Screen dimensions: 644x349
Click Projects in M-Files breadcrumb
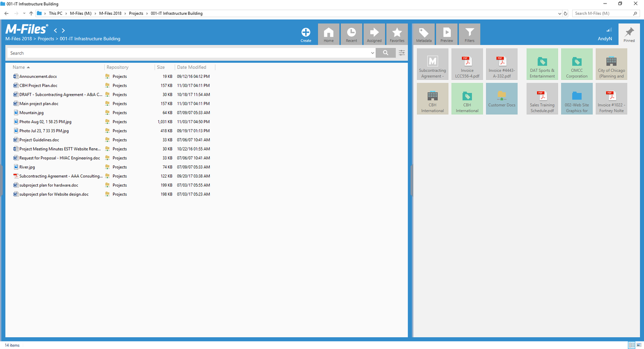(x=46, y=39)
